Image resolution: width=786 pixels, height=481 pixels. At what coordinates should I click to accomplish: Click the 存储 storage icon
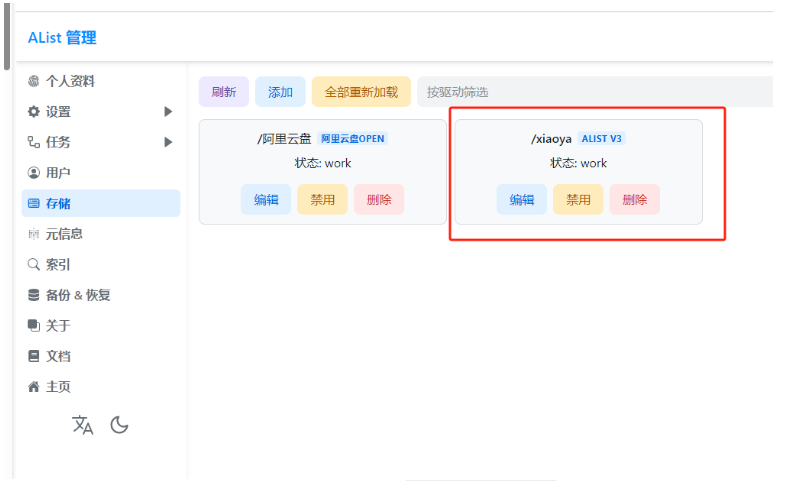pyautogui.click(x=34, y=203)
